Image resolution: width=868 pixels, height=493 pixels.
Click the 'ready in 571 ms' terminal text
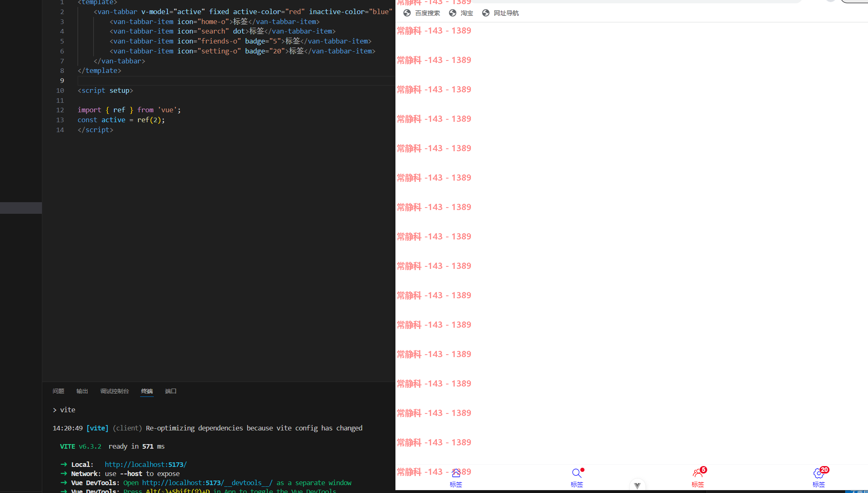136,446
